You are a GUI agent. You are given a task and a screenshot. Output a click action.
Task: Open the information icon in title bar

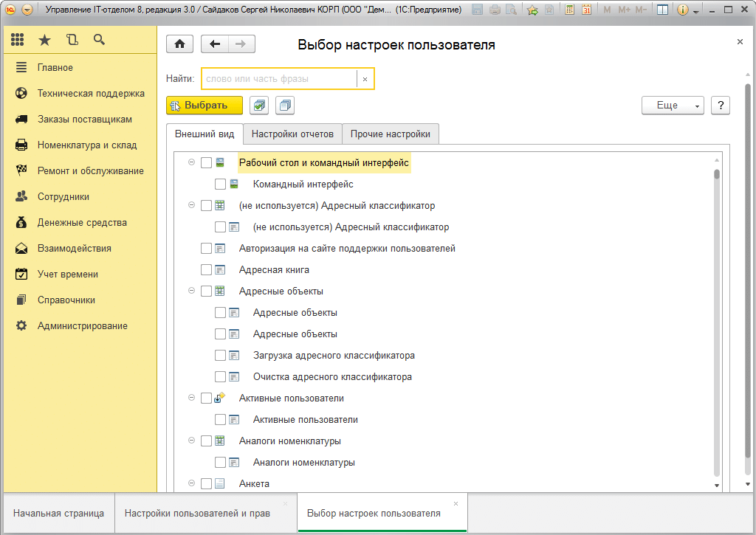pos(682,10)
